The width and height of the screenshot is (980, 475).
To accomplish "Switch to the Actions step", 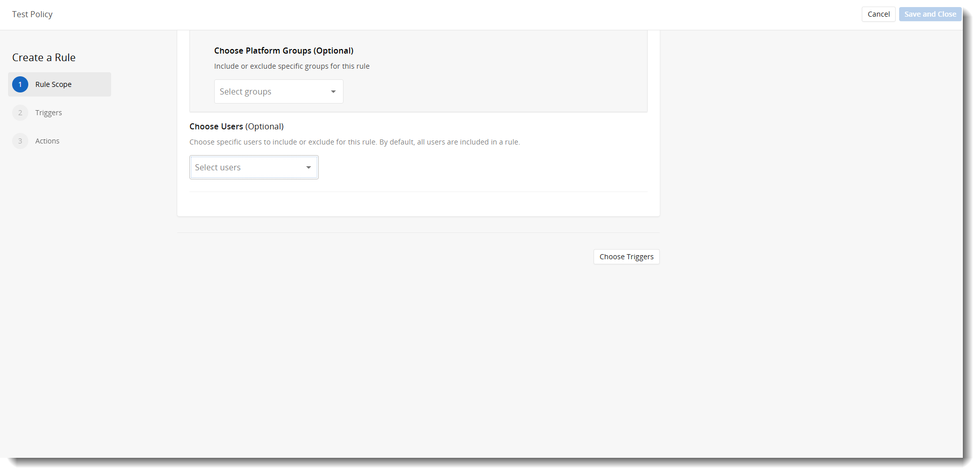I will (x=47, y=141).
